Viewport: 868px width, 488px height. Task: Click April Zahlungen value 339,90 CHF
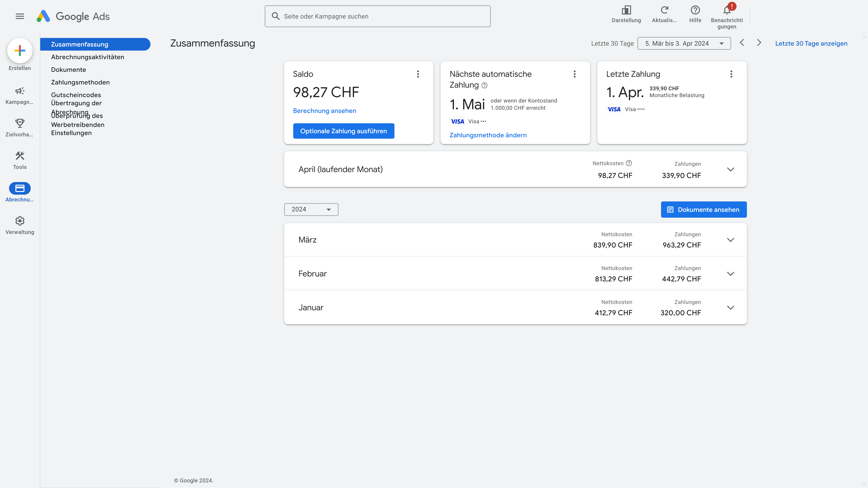[x=681, y=175]
